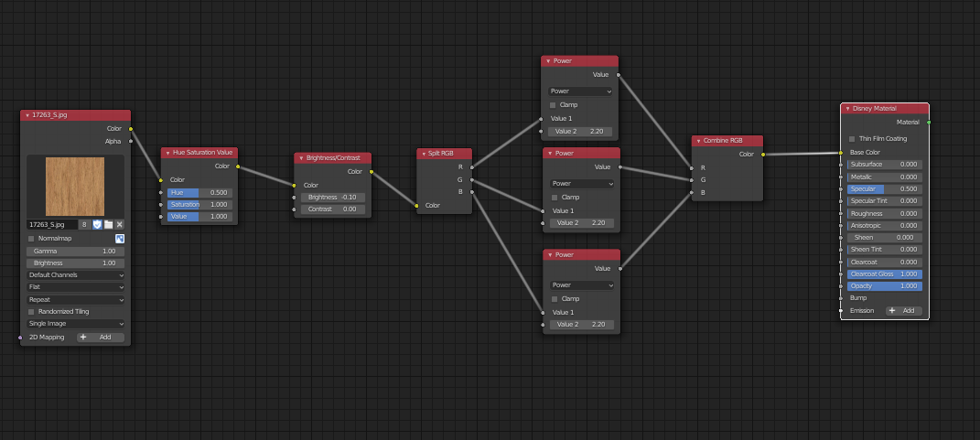Click the Split RGB Color input socket
The height and width of the screenshot is (440, 980).
416,205
